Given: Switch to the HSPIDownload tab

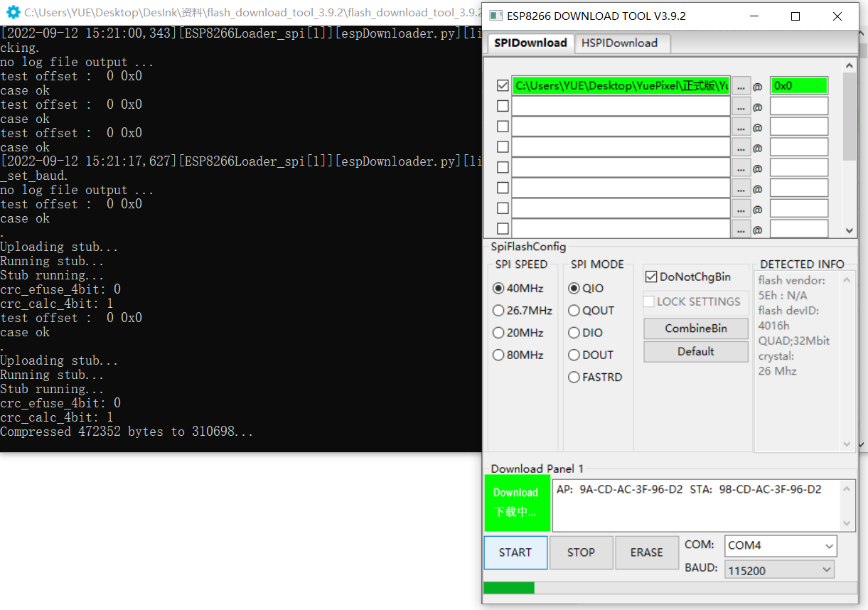Looking at the screenshot, I should (x=619, y=43).
